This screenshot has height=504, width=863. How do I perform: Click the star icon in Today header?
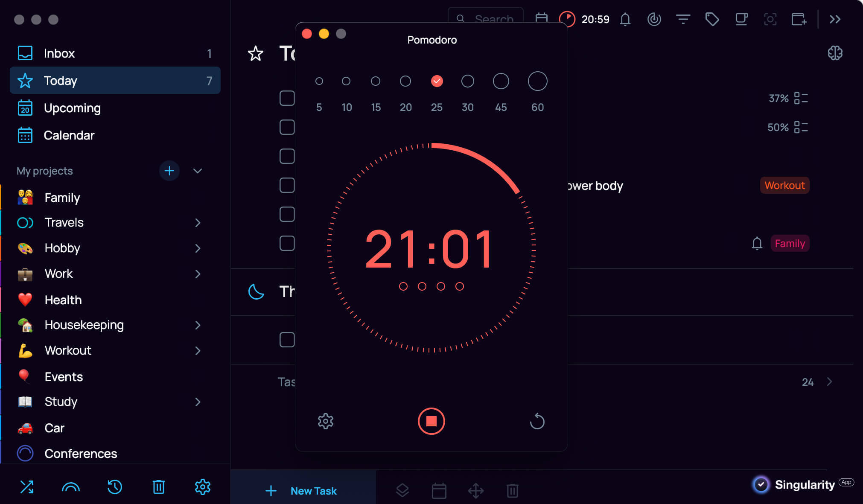(256, 53)
